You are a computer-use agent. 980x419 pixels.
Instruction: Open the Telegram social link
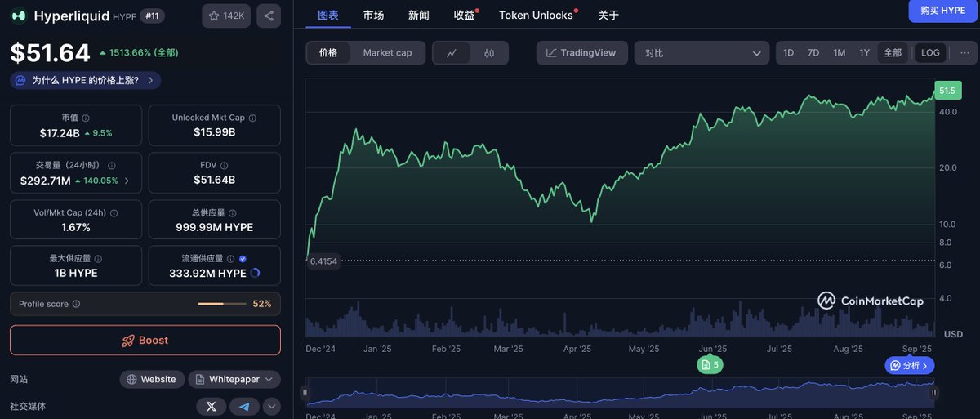tap(243, 406)
